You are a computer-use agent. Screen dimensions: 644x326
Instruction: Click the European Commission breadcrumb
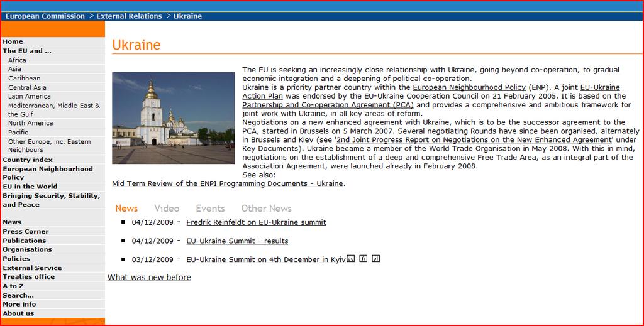(x=45, y=16)
